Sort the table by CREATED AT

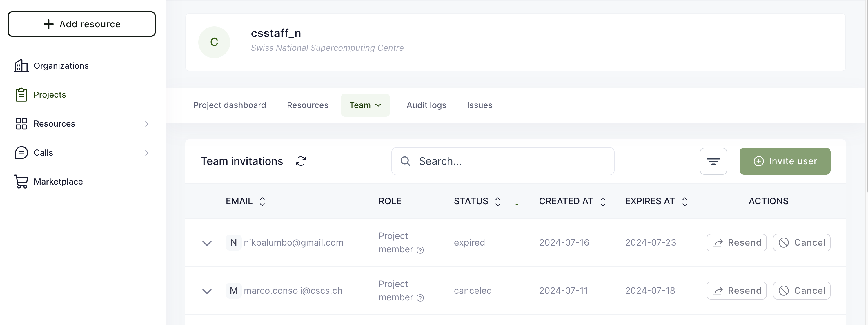click(603, 201)
